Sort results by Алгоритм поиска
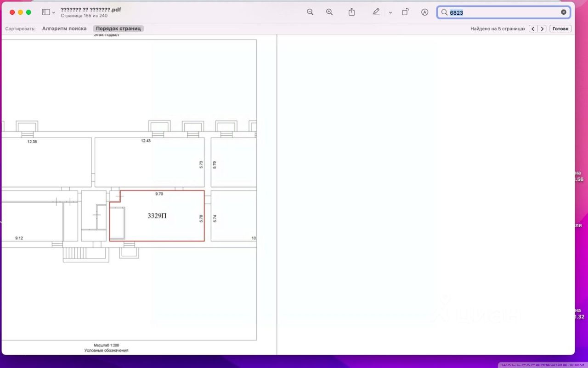 (64, 29)
